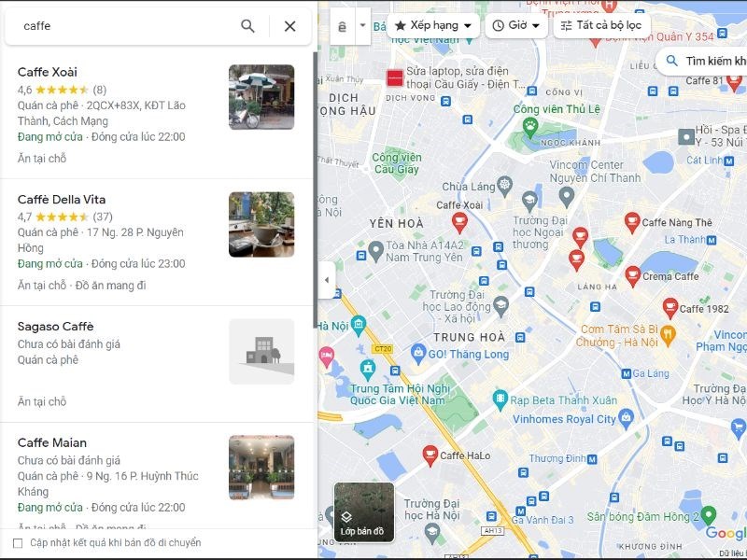The width and height of the screenshot is (747, 560).
Task: Open the Giờ hours filter dropdown
Action: pos(517,25)
